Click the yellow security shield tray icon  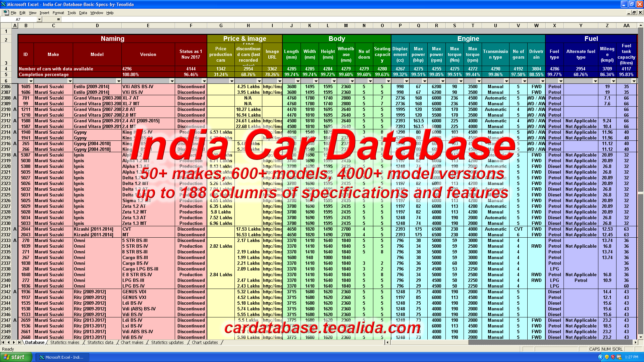[607, 357]
